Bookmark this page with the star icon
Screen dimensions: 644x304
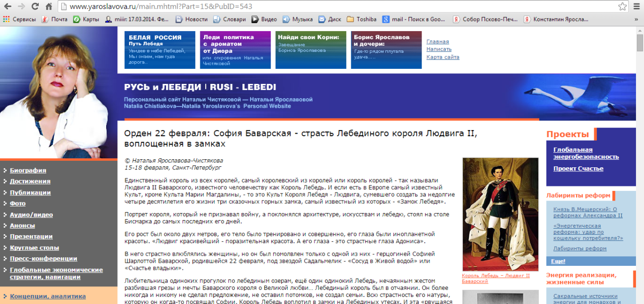click(x=622, y=7)
